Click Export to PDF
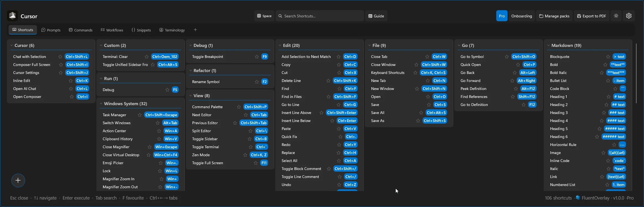 (592, 16)
